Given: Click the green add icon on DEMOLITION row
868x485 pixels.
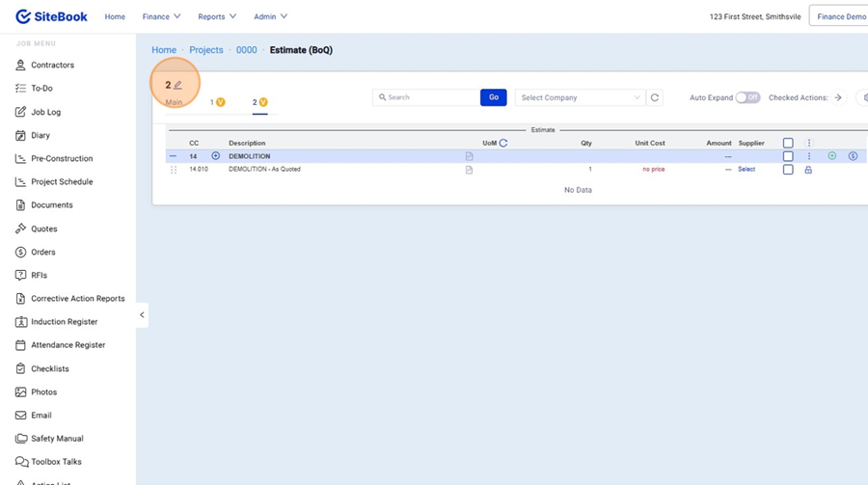Looking at the screenshot, I should (x=832, y=156).
